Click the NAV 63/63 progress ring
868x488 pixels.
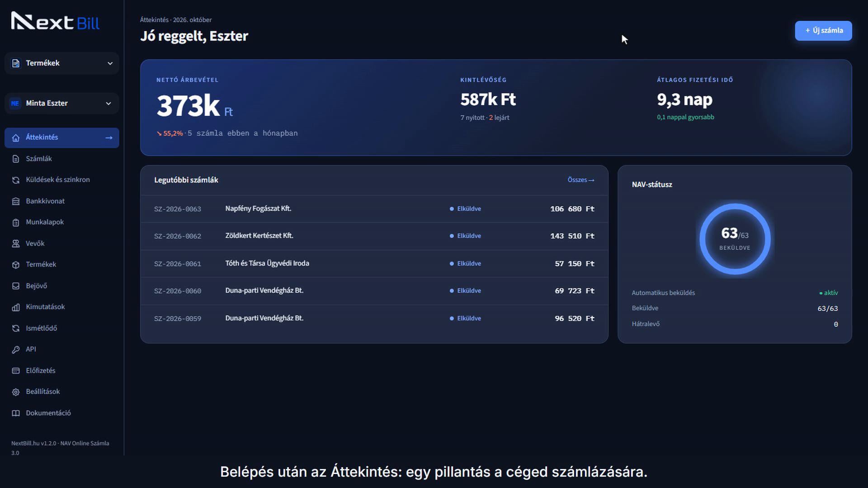(x=735, y=239)
